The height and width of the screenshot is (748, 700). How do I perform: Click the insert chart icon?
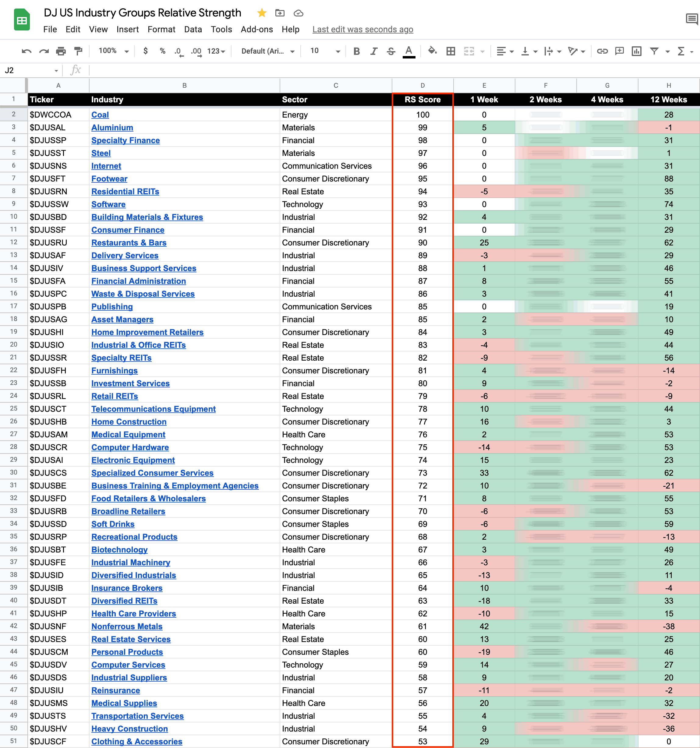tap(636, 51)
